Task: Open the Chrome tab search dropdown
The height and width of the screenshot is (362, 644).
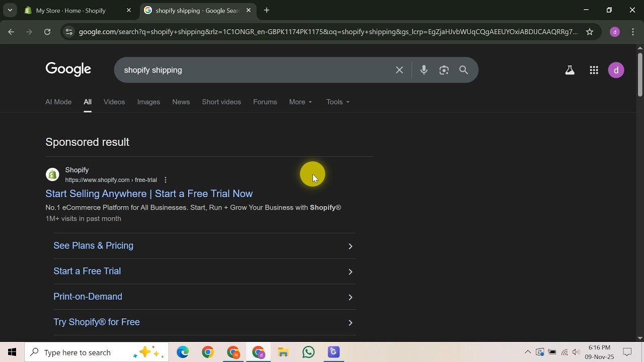Action: tap(10, 10)
